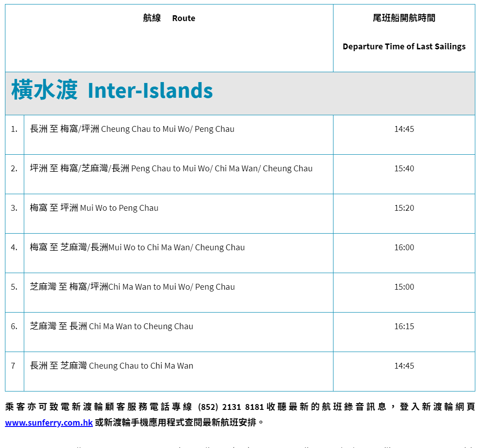The width and height of the screenshot is (478, 448).
Task: Select row 1 Cheung Chau to Mui Wo route
Action: pos(132,129)
